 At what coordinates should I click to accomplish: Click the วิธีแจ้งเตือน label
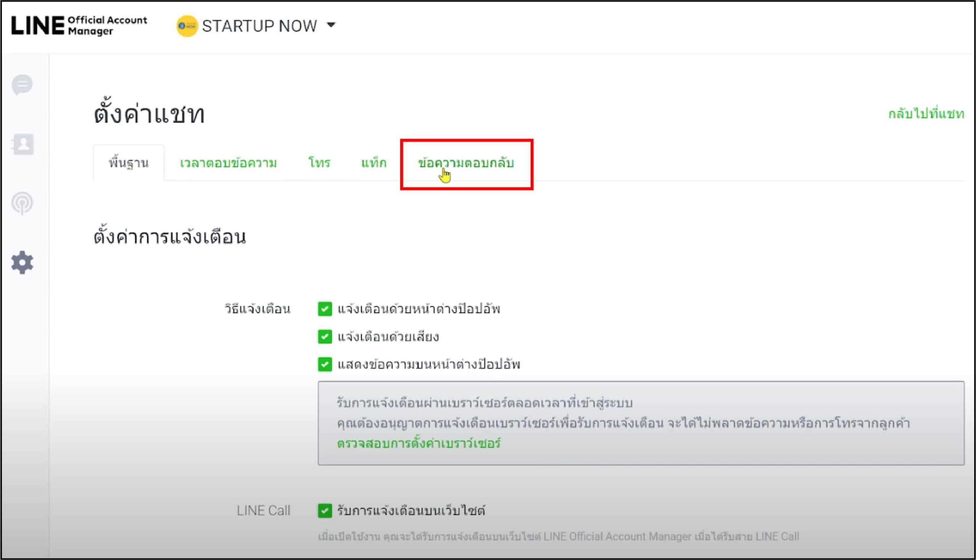258,309
